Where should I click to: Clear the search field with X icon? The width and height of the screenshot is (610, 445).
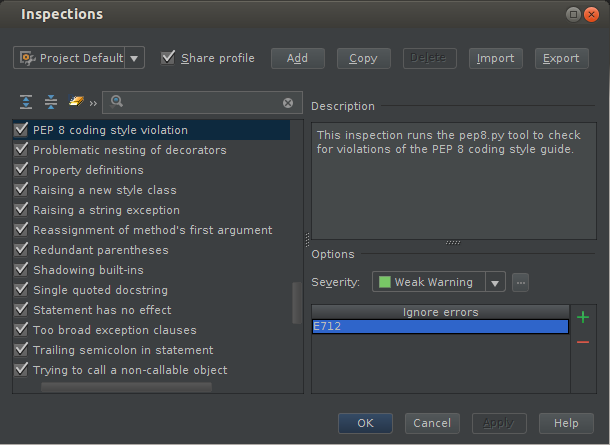pyautogui.click(x=288, y=103)
